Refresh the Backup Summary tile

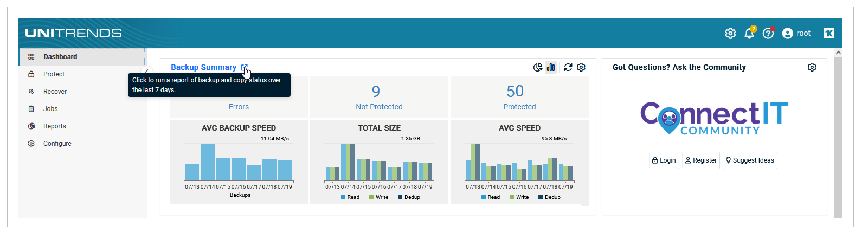(x=568, y=67)
